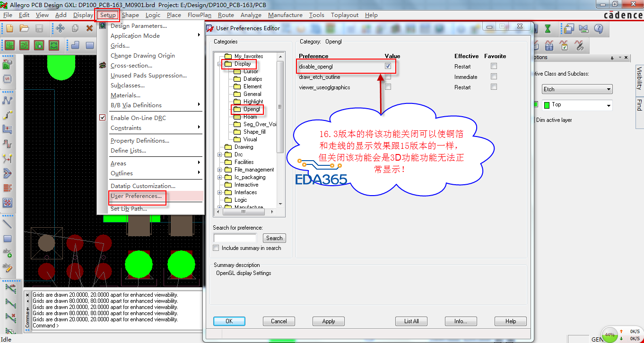The image size is (644, 343).
Task: Click the Shape Add polygon toolbar icon
Action: 75,45
